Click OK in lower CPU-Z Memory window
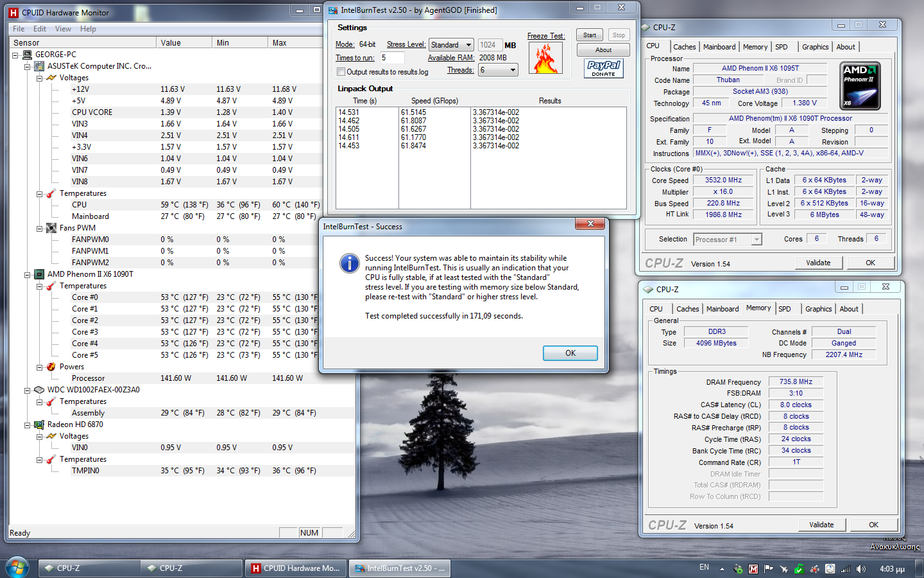The width and height of the screenshot is (924, 578). (873, 525)
